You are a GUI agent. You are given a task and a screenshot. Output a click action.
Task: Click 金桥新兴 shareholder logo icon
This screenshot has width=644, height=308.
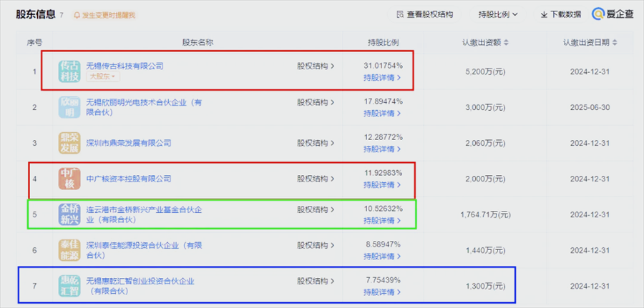(x=69, y=214)
